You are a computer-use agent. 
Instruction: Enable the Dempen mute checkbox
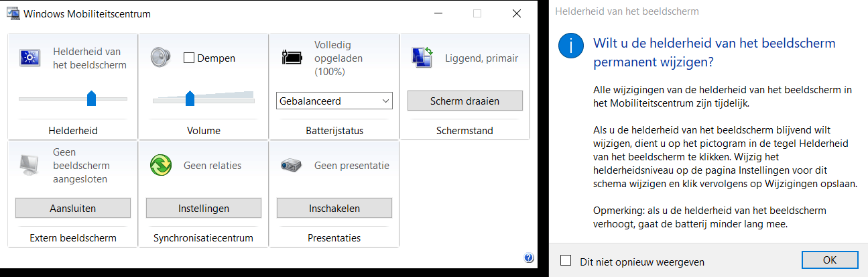[189, 58]
